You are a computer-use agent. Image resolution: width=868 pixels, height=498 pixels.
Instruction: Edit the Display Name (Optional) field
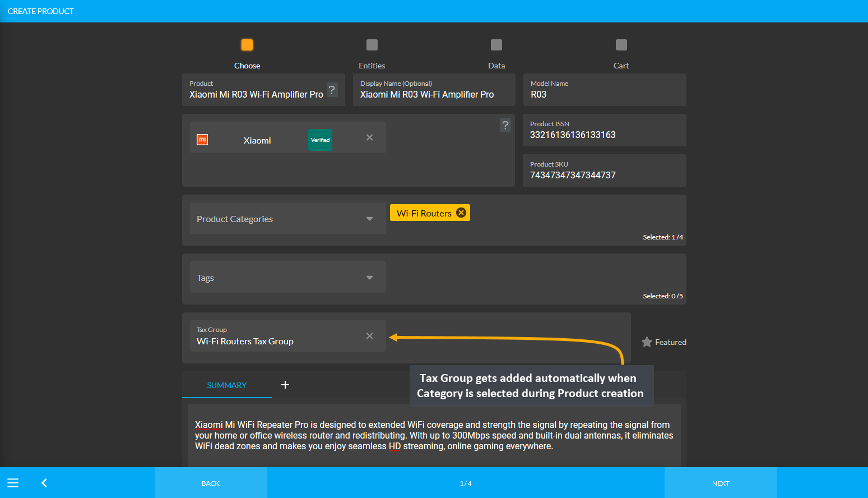point(434,90)
